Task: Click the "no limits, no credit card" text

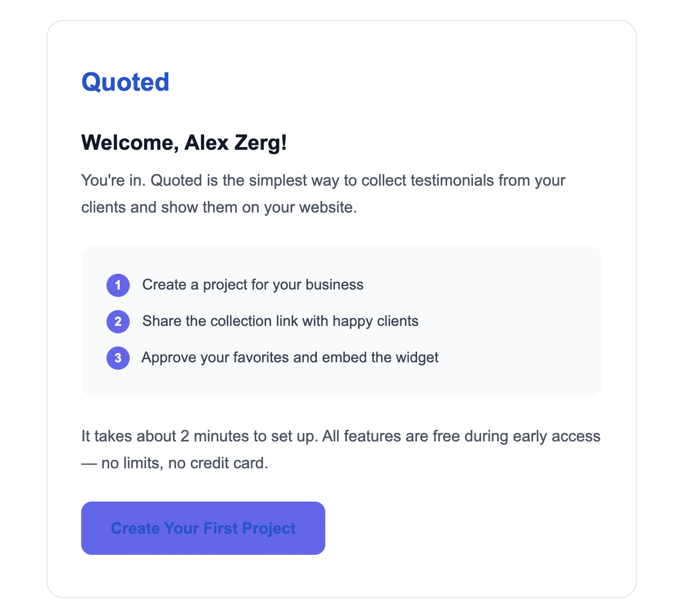Action: [x=185, y=463]
